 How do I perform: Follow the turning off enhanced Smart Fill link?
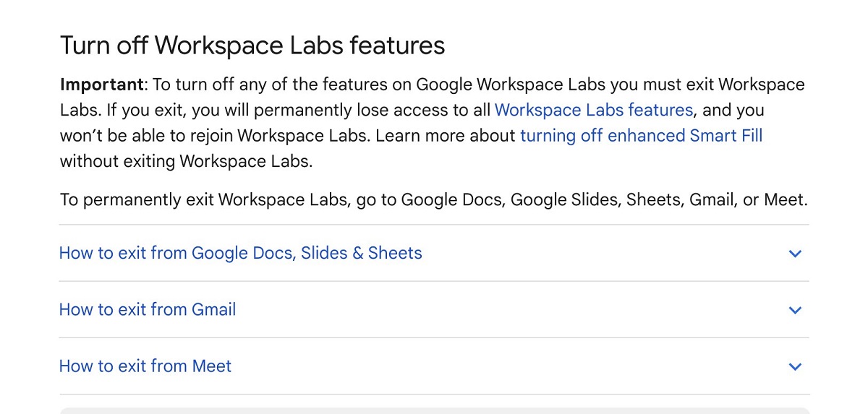tap(642, 135)
